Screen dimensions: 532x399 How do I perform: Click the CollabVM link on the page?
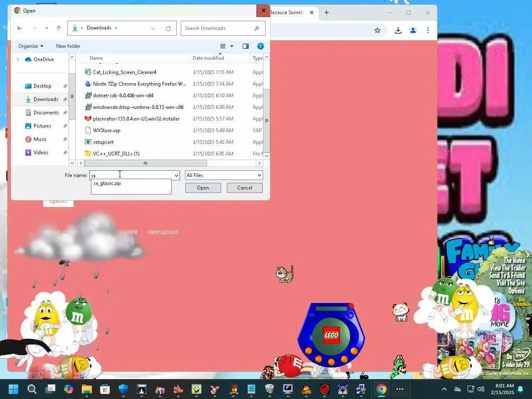[x=126, y=232]
